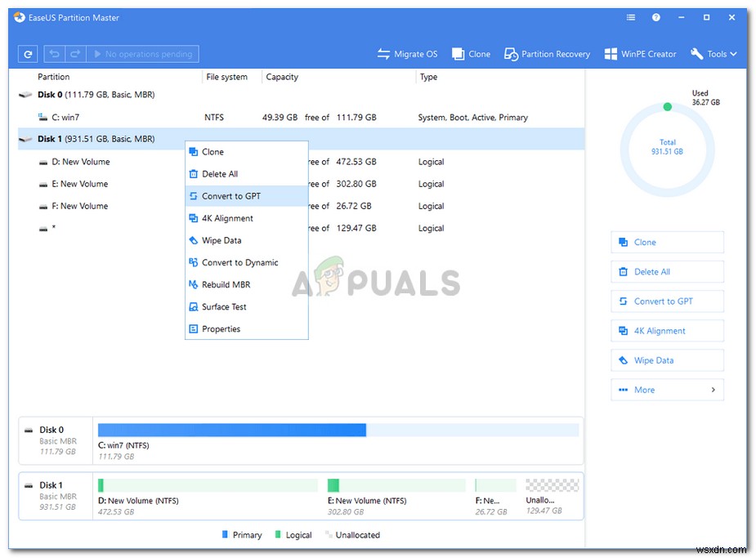Select F: New Volume partition row
The height and width of the screenshot is (558, 756).
tap(301, 206)
